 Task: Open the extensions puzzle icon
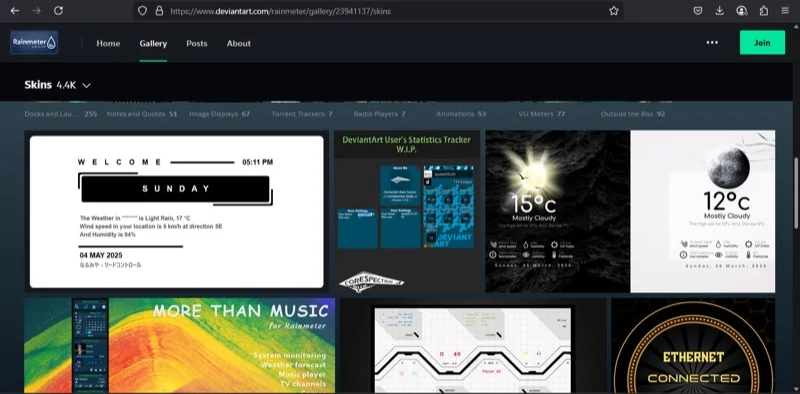point(764,11)
